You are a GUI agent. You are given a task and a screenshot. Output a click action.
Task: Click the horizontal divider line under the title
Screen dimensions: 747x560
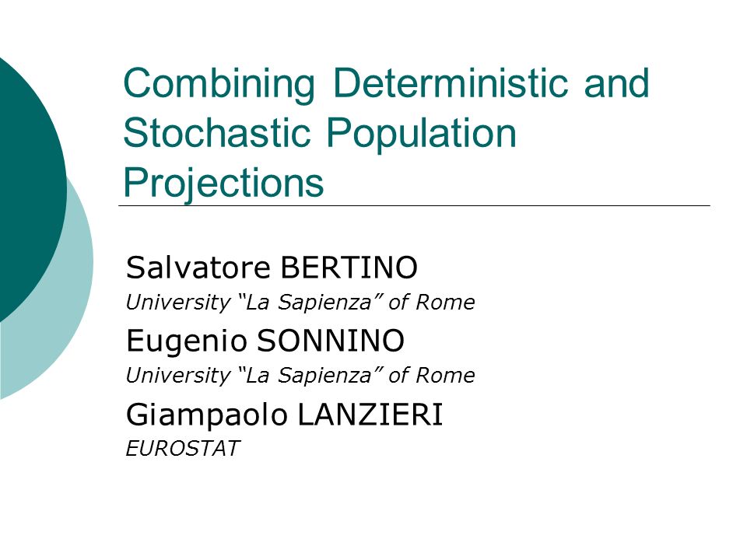(414, 205)
